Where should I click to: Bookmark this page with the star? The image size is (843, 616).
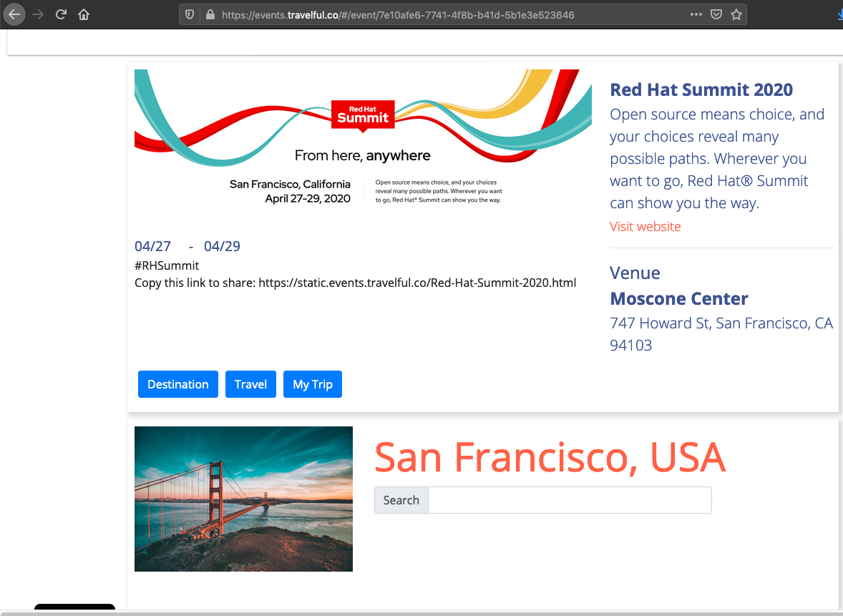click(x=736, y=14)
